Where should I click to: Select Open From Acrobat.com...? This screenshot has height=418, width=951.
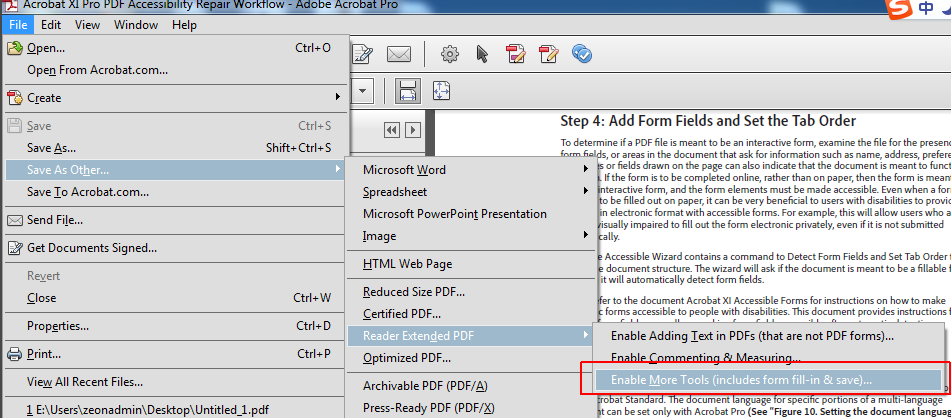176,70
